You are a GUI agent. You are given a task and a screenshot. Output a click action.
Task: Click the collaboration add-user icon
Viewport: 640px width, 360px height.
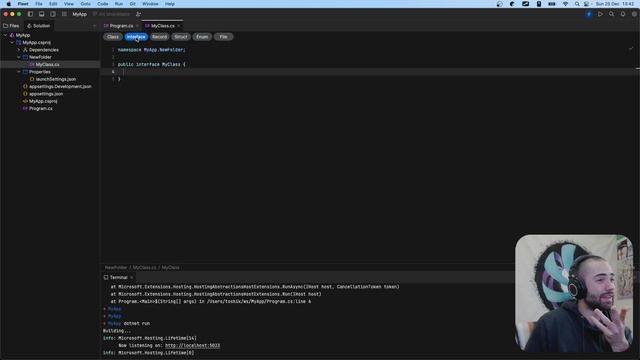pyautogui.click(x=138, y=14)
